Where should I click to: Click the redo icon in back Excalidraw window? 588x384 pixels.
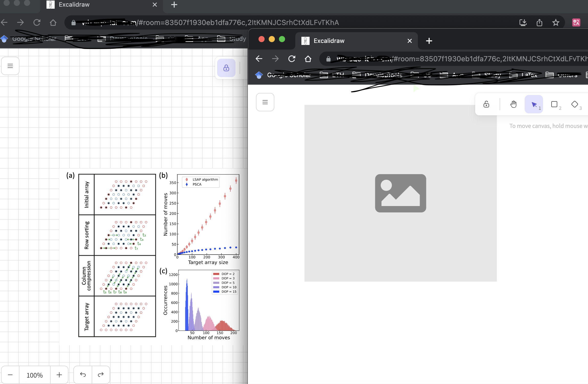(100, 374)
